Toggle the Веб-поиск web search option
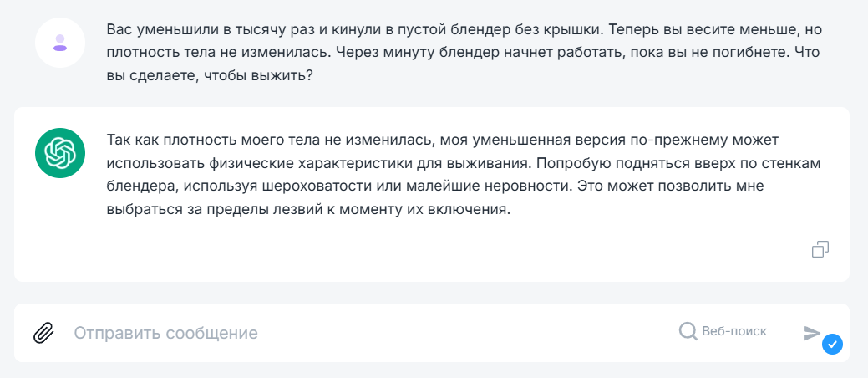Viewport: 868px width, 378px height. point(723,331)
